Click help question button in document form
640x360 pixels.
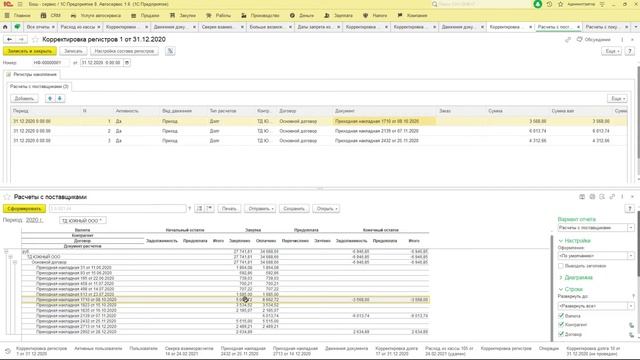pos(630,51)
